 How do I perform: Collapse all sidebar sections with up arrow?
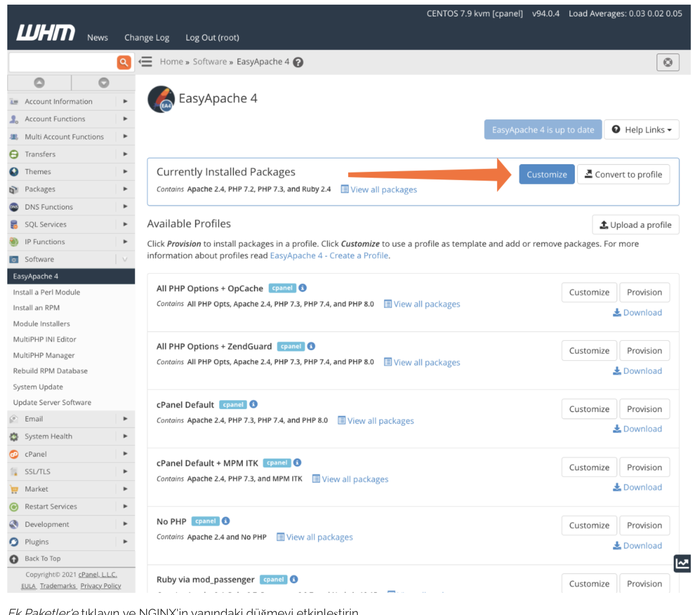[39, 83]
